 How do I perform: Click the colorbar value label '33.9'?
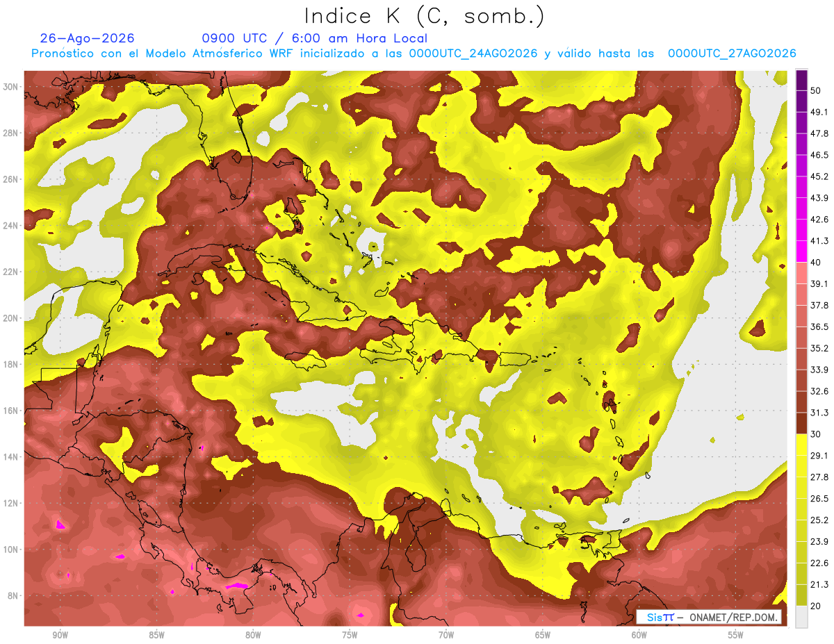819,370
